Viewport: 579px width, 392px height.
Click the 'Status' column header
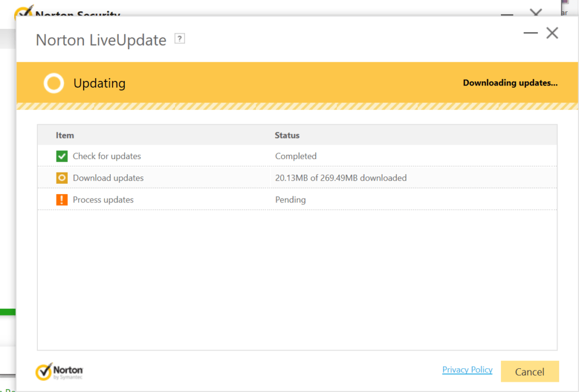[x=287, y=135]
